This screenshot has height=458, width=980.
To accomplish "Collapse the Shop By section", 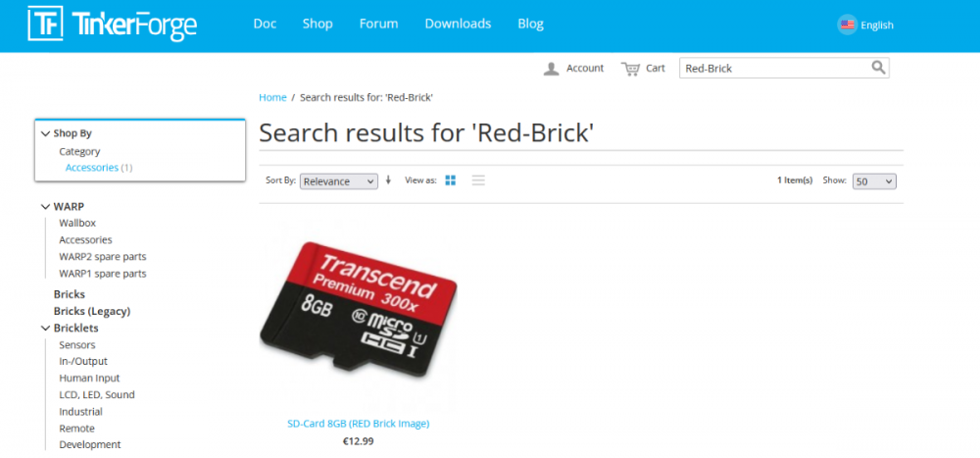I will pyautogui.click(x=45, y=133).
